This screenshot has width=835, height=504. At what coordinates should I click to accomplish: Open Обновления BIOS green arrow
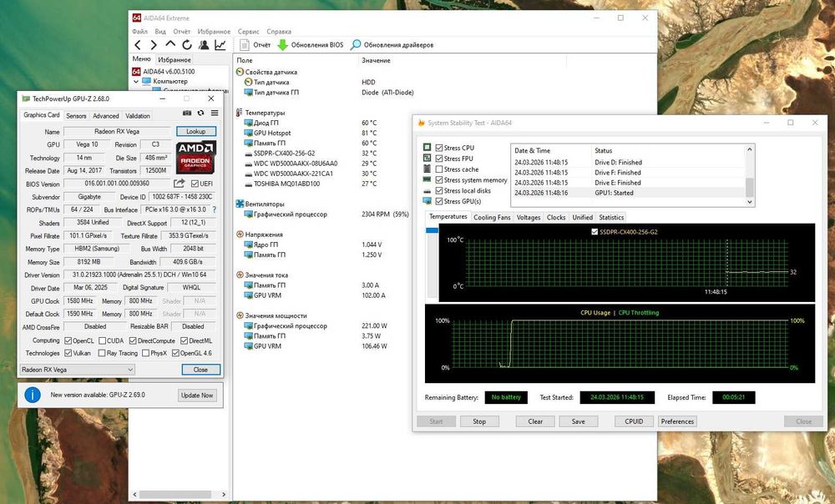tap(283, 45)
